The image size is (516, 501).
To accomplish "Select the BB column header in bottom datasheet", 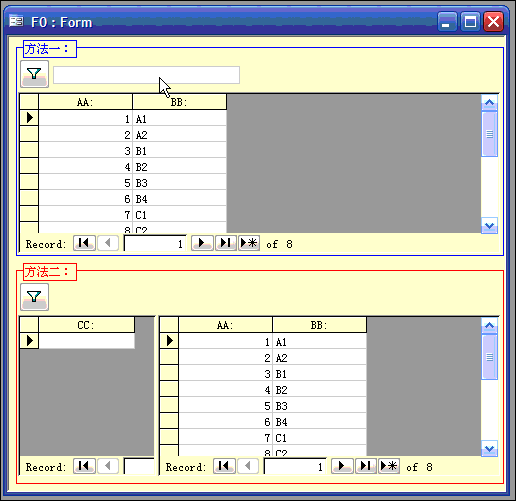I will pyautogui.click(x=319, y=325).
